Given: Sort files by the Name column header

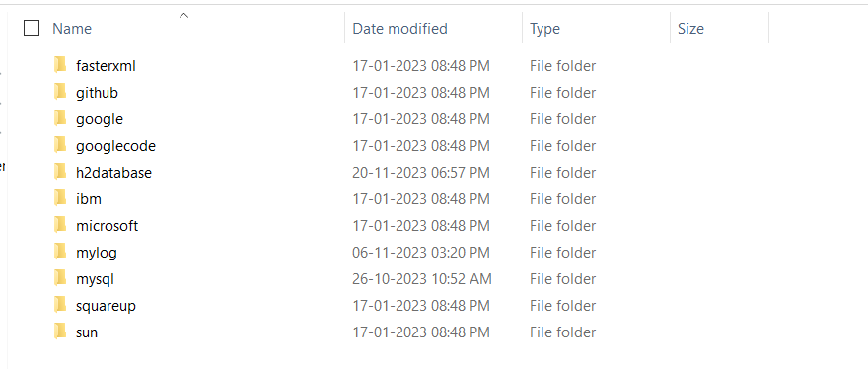Looking at the screenshot, I should click(x=72, y=29).
